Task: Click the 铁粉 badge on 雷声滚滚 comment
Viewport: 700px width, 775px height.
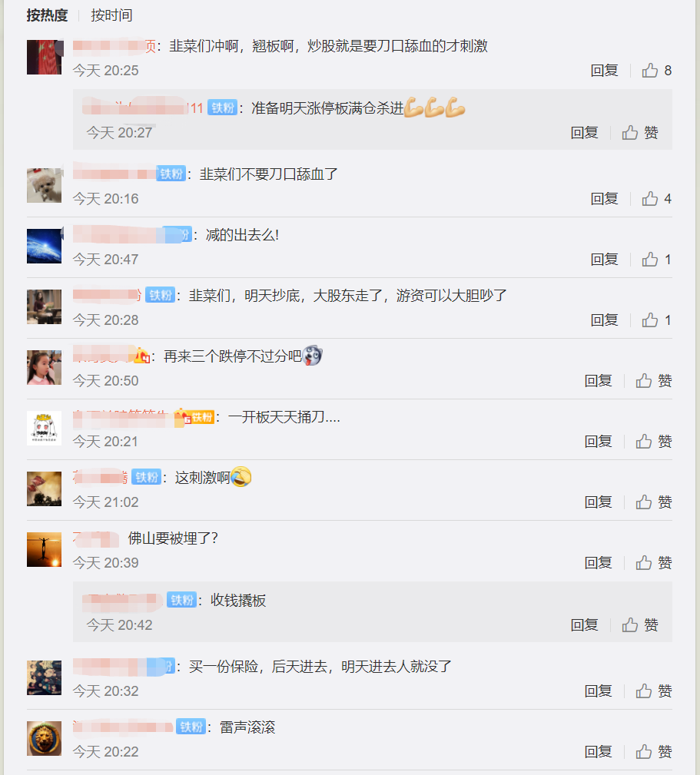Action: (191, 727)
